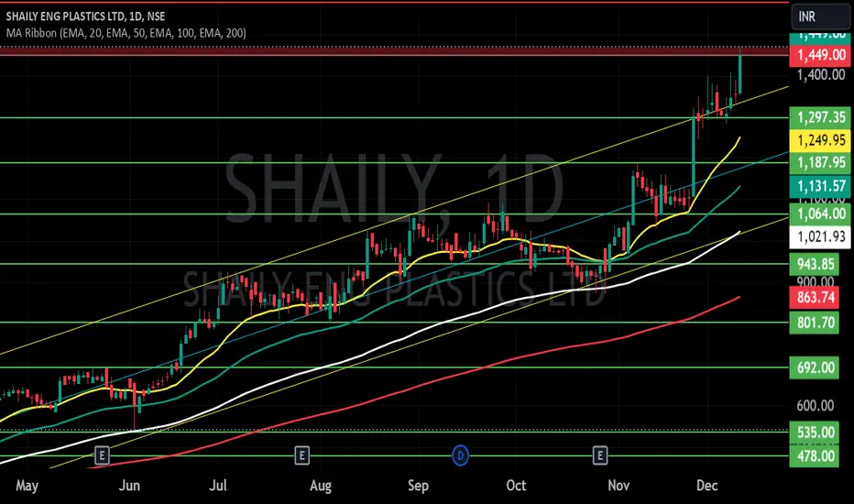Select the MA Ribbon indicator legend

(x=126, y=33)
